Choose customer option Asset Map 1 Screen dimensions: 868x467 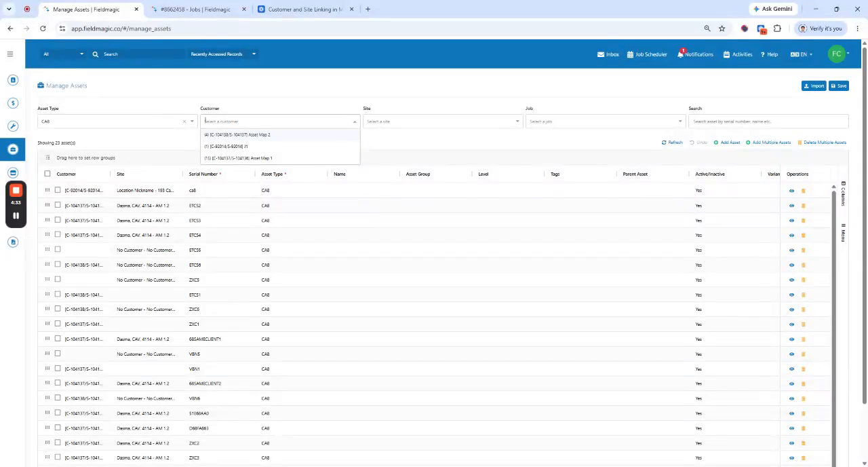[x=279, y=158]
